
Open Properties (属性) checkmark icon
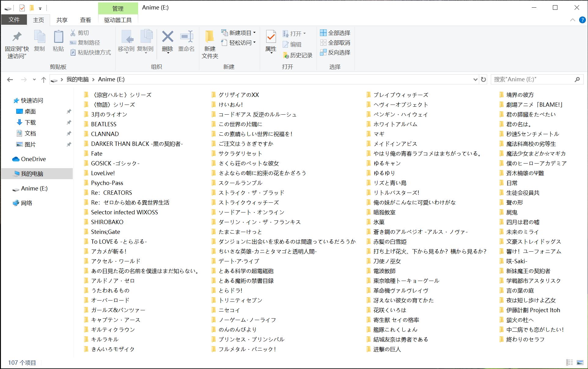271,37
